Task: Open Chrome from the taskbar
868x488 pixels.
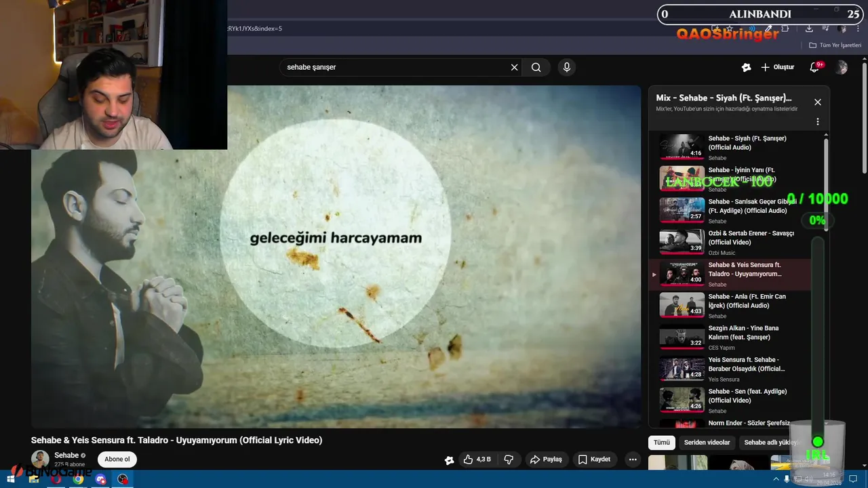Action: 78,479
